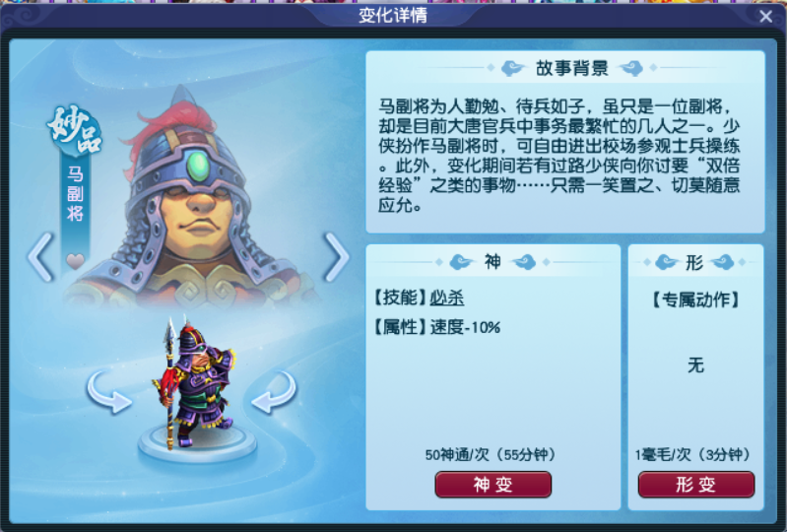The image size is (787, 532).
Task: Click the 速度-10% attribute text
Action: [465, 327]
